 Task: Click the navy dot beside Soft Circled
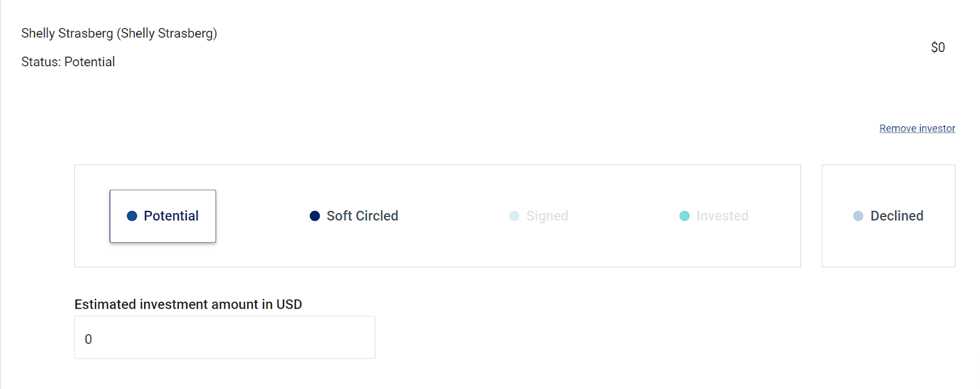tap(315, 216)
